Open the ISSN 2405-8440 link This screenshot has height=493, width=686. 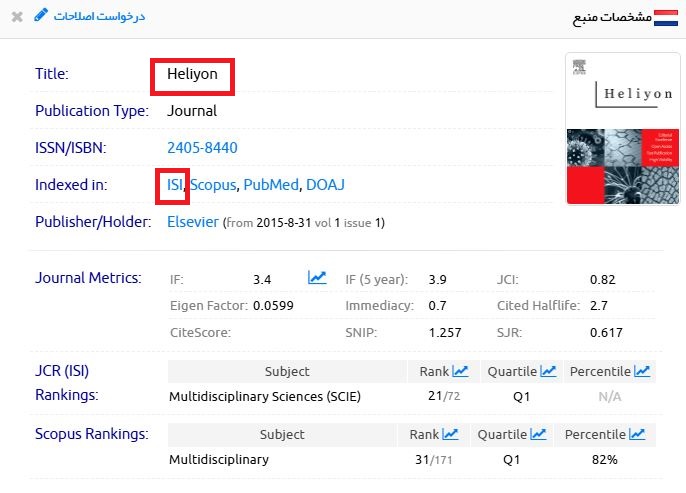[202, 148]
